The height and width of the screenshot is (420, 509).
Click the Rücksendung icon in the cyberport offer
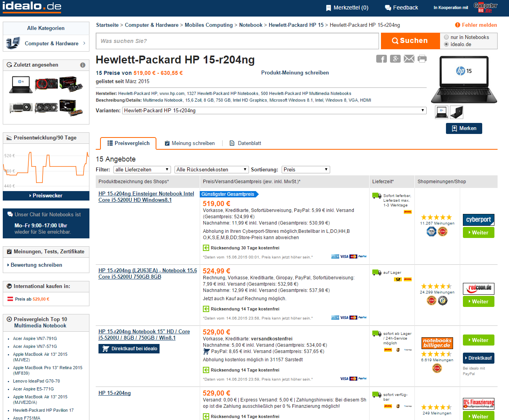click(x=206, y=248)
